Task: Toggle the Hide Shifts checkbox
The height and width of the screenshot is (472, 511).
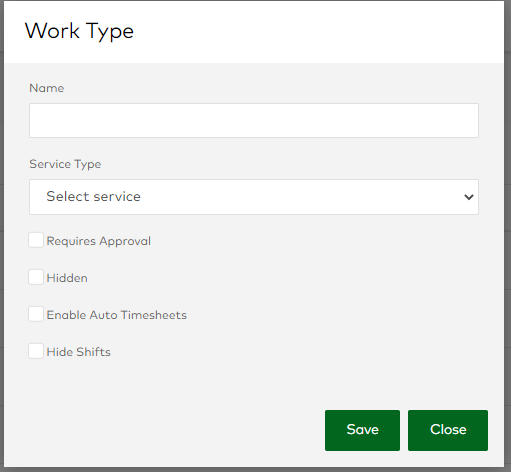Action: click(x=36, y=351)
